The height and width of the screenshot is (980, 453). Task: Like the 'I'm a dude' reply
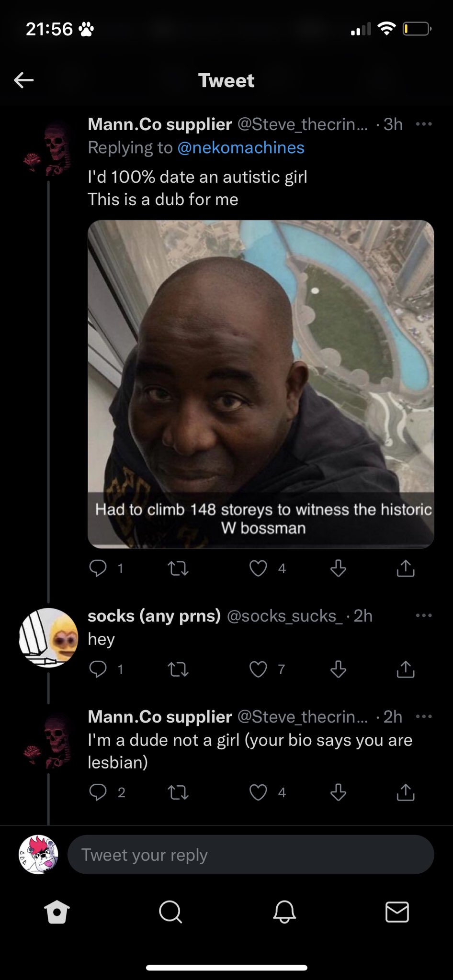258,792
